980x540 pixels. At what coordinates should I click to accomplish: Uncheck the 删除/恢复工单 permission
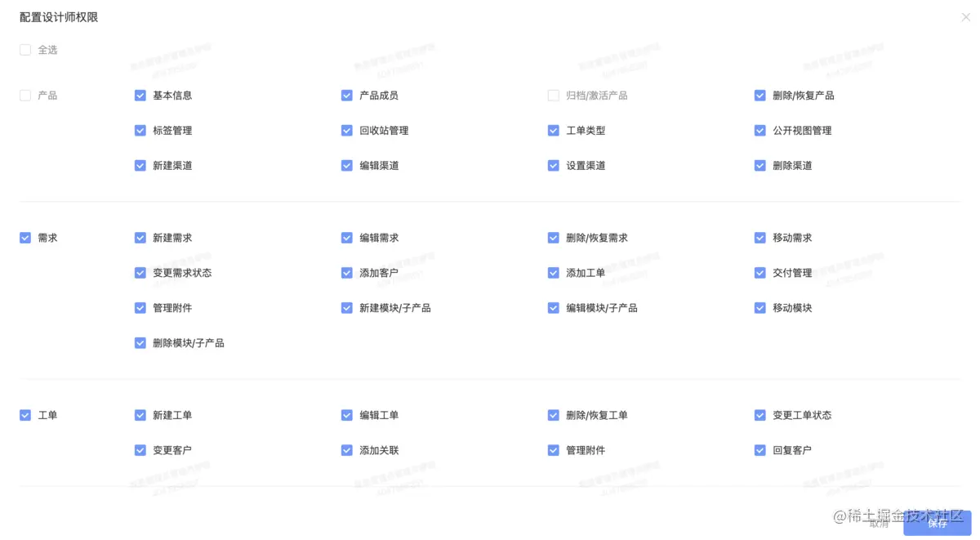[554, 416]
